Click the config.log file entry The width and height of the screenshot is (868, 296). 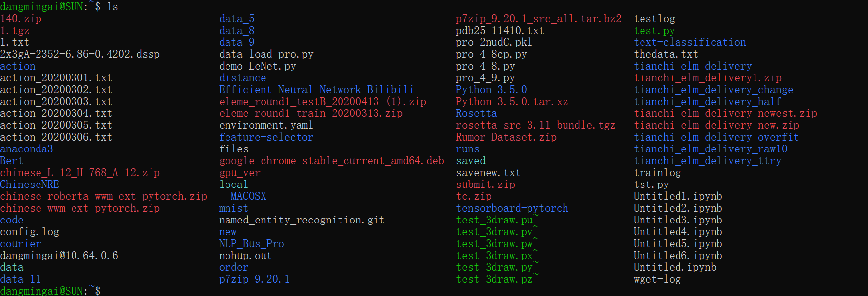click(x=30, y=232)
